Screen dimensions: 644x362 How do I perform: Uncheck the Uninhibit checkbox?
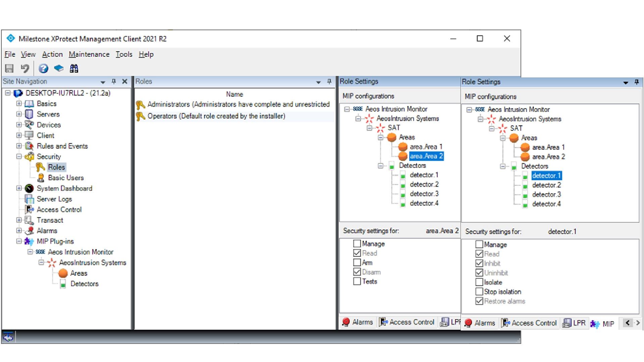tap(479, 273)
